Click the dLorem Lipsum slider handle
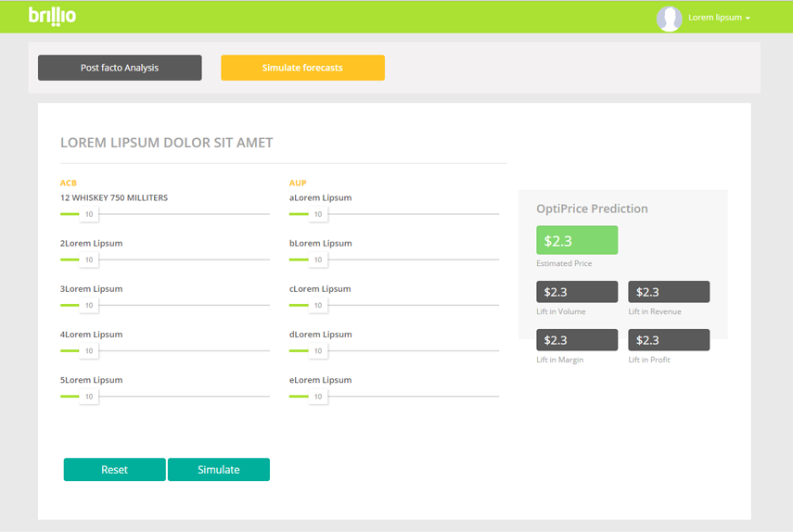The height and width of the screenshot is (532, 793). click(x=318, y=351)
